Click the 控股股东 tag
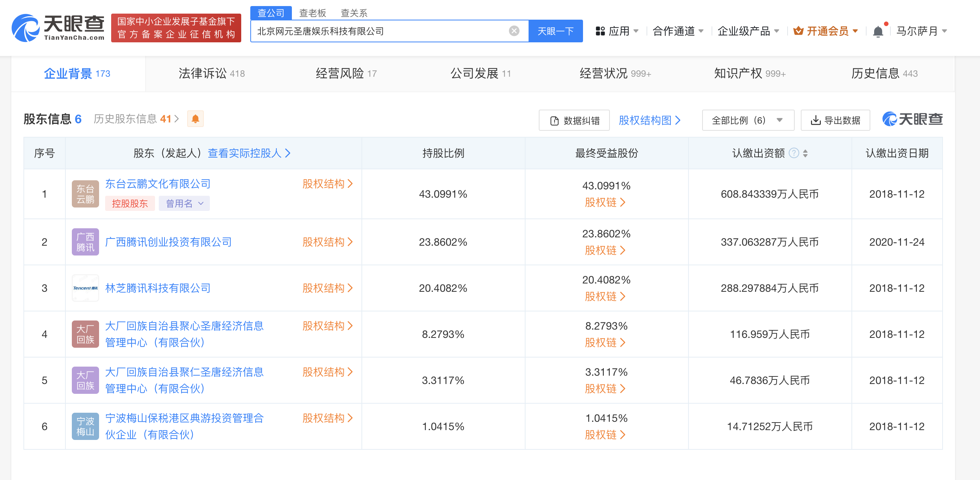The image size is (980, 480). [x=130, y=203]
